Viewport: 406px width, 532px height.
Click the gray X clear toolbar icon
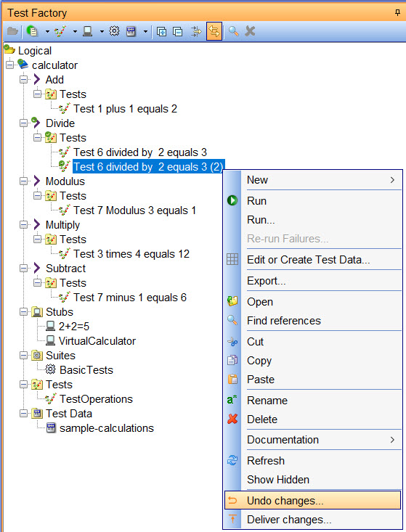pos(250,31)
